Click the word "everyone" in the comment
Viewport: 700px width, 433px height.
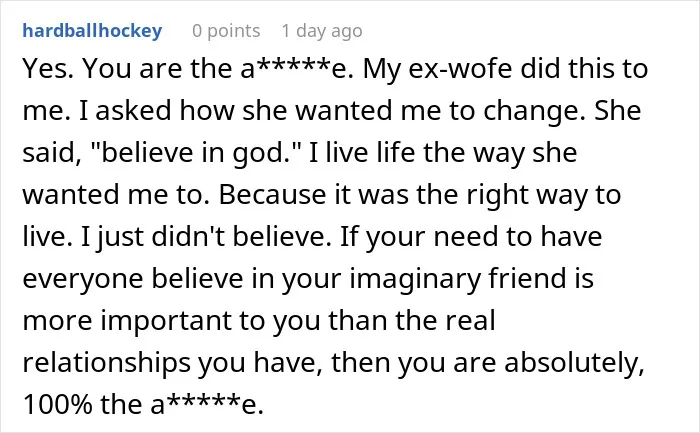pos(83,279)
